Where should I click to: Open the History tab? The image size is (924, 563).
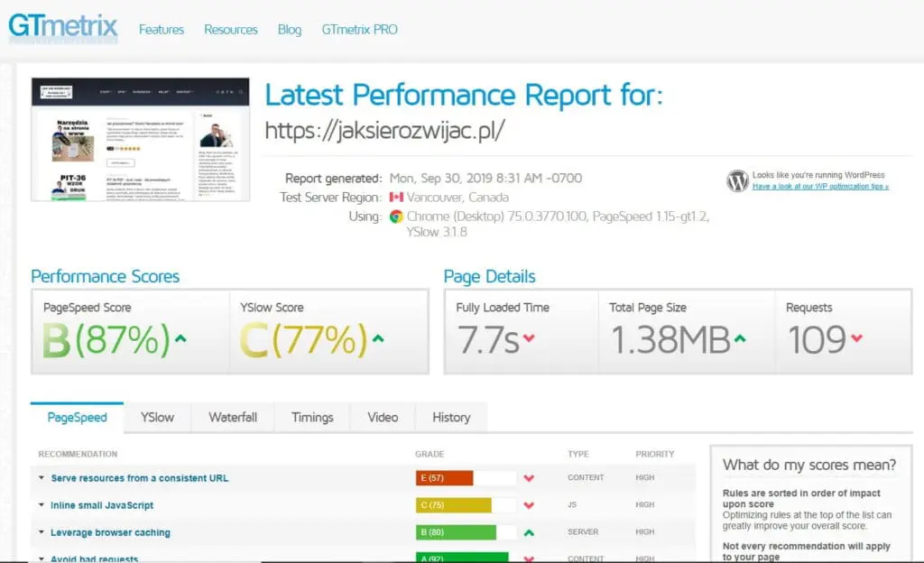click(451, 418)
